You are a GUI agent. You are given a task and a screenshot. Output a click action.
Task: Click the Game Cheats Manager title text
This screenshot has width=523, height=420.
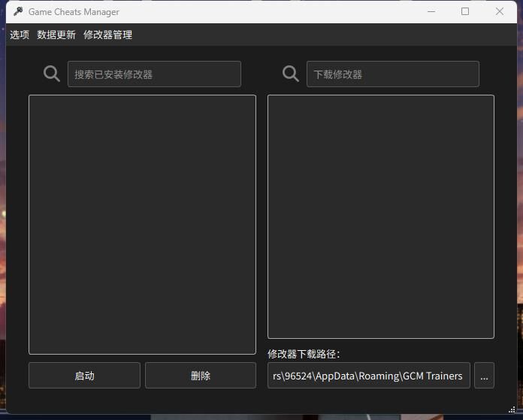[x=74, y=12]
